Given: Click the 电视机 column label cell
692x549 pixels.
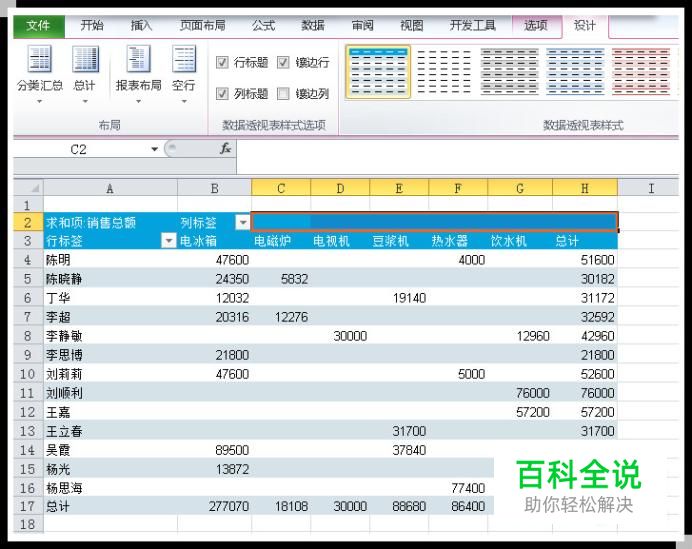Looking at the screenshot, I should pyautogui.click(x=340, y=241).
